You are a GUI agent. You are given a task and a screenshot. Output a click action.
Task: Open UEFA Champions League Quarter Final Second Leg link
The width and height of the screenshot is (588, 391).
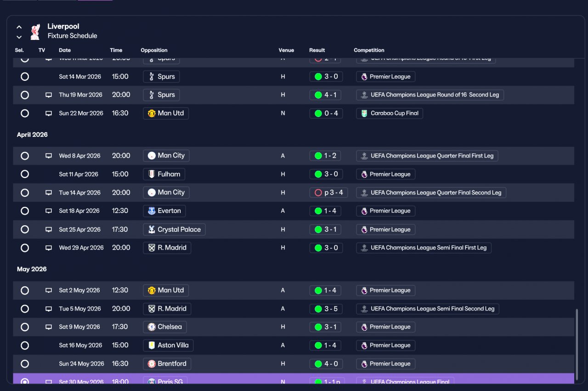(x=431, y=193)
